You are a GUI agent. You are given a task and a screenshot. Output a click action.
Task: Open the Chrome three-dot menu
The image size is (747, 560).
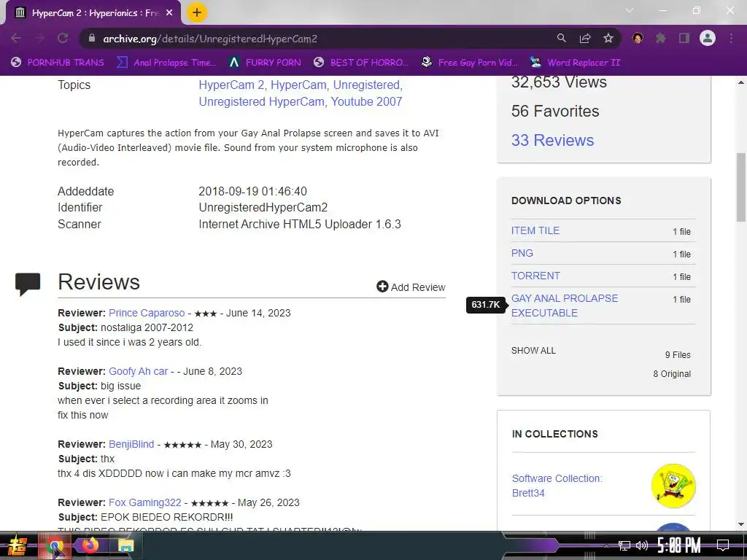click(731, 38)
